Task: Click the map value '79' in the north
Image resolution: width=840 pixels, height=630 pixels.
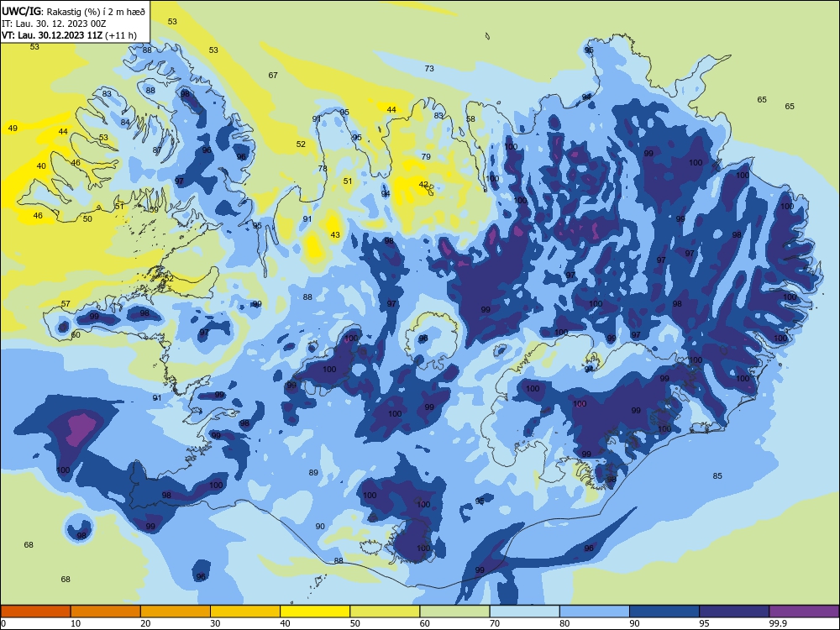Action: tap(426, 157)
